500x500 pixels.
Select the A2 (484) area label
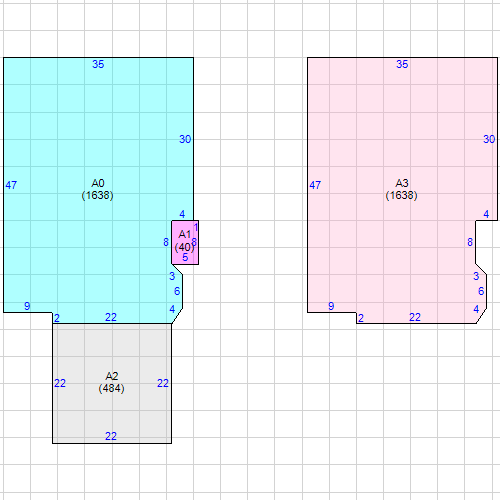pos(112,382)
